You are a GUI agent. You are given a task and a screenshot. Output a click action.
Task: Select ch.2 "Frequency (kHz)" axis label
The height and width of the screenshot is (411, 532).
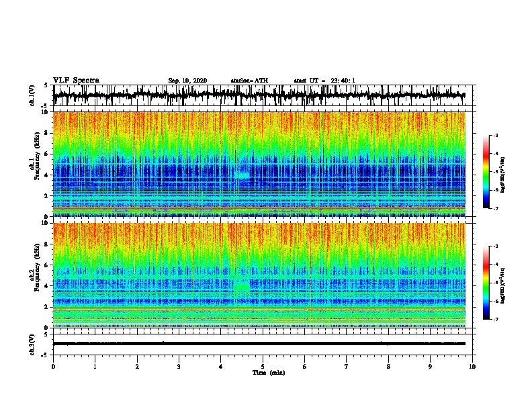[37, 267]
